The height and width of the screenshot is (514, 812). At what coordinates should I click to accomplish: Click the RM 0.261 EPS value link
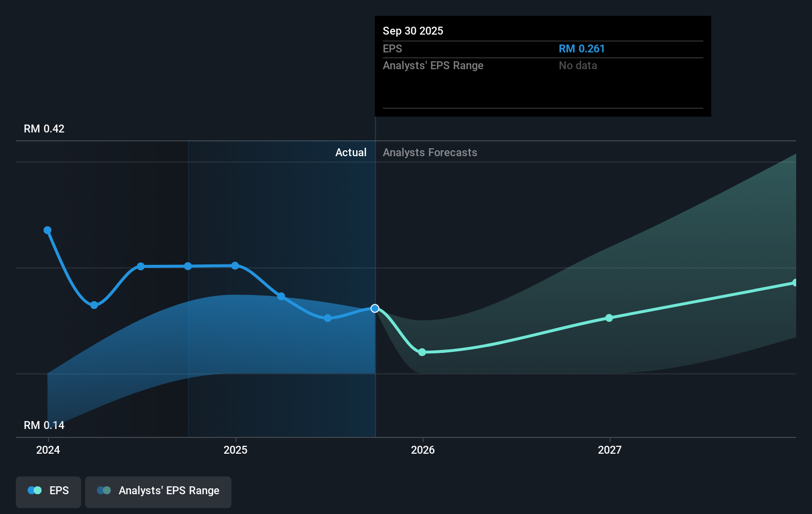pyautogui.click(x=582, y=48)
